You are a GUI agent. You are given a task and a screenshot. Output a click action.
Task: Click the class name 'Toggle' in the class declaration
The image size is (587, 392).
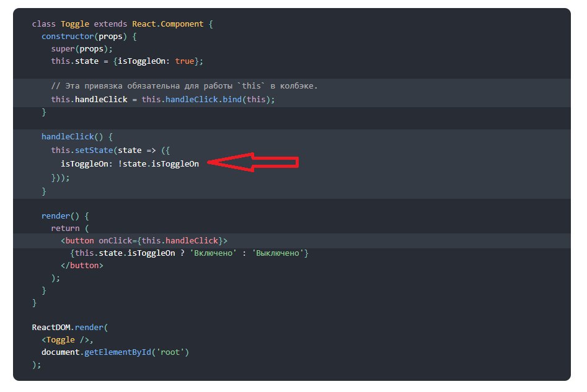click(x=75, y=24)
